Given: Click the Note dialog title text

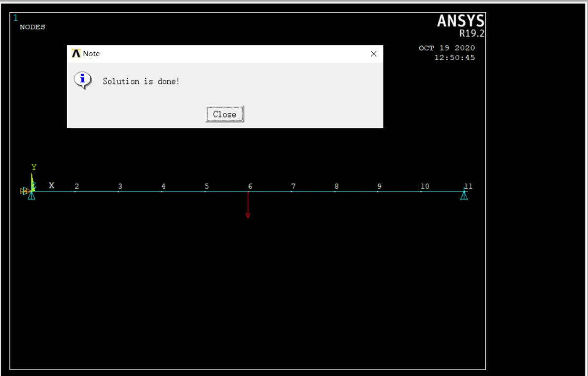Looking at the screenshot, I should pyautogui.click(x=91, y=54).
